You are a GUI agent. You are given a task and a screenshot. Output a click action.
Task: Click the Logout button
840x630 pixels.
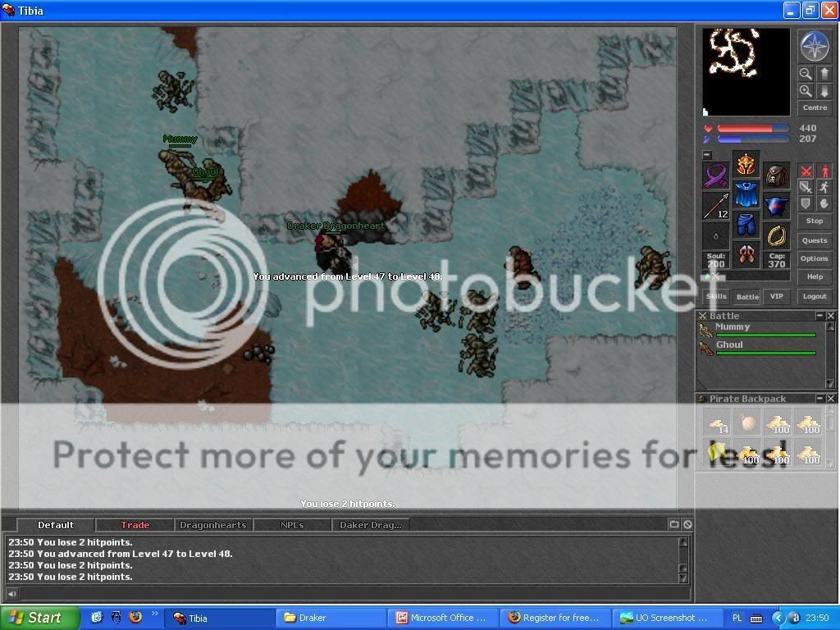[x=815, y=296]
